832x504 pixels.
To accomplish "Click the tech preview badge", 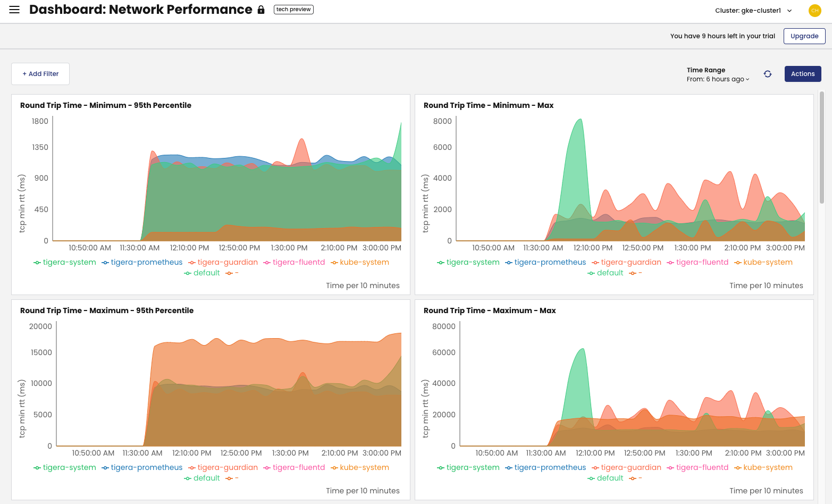I will (293, 9).
